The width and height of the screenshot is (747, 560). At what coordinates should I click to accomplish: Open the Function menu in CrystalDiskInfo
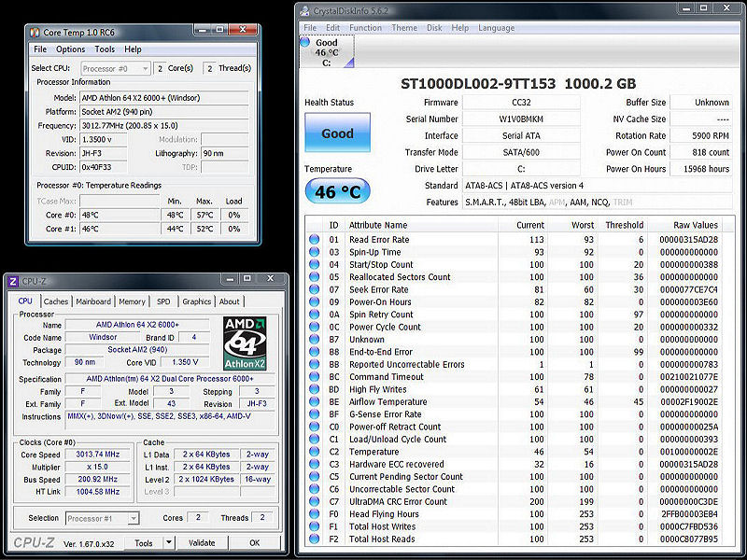[x=365, y=28]
